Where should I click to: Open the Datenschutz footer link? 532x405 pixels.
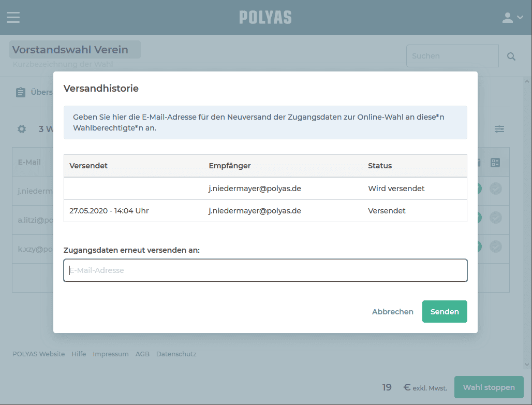click(x=176, y=354)
